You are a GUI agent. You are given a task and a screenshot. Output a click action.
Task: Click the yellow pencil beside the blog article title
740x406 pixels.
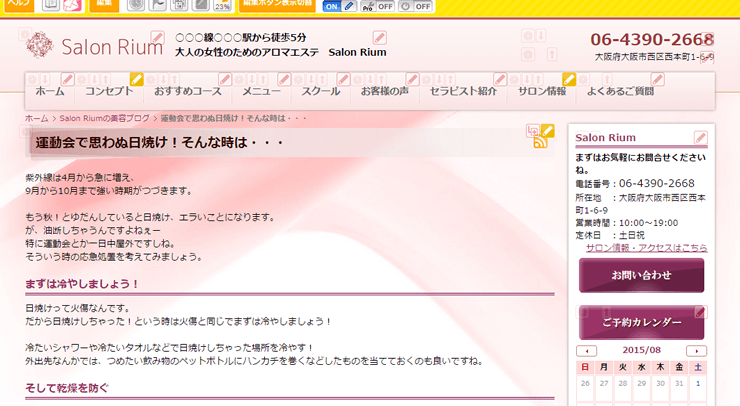(547, 130)
